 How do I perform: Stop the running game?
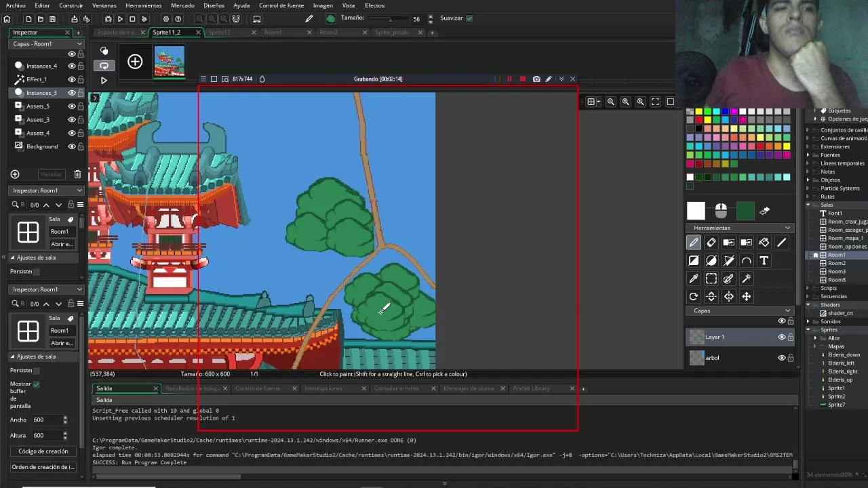tap(132, 19)
